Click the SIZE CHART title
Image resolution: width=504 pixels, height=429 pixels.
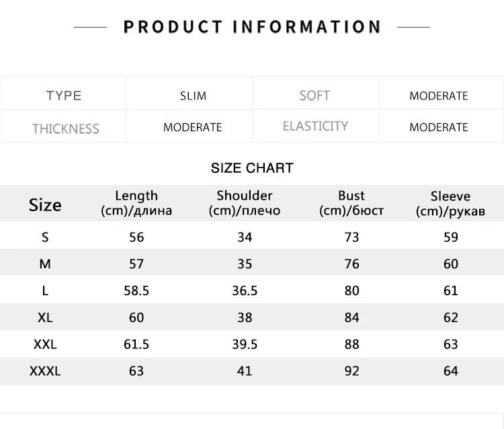click(x=252, y=168)
